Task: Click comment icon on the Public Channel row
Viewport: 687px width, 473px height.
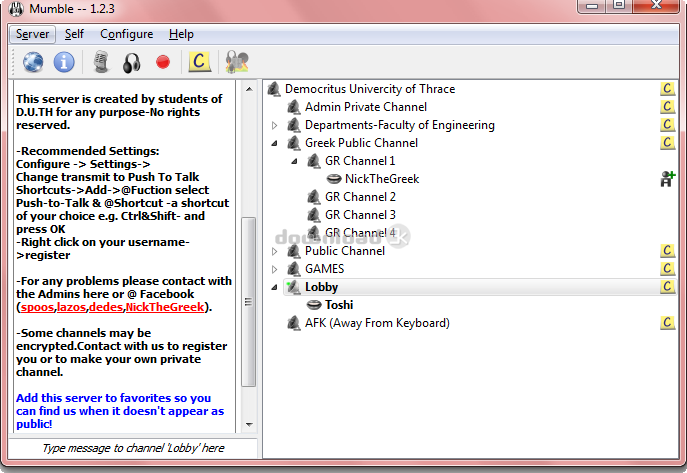Action: 667,251
